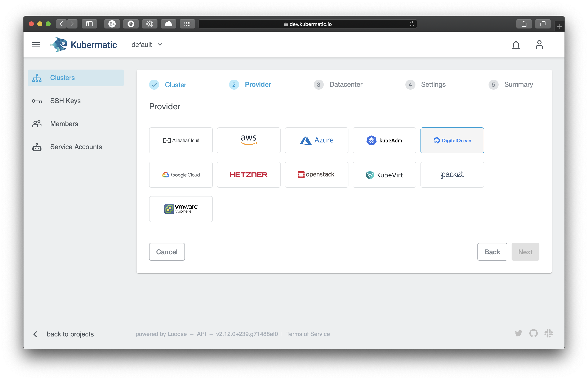Open the Members section
This screenshot has width=588, height=380.
tap(64, 124)
